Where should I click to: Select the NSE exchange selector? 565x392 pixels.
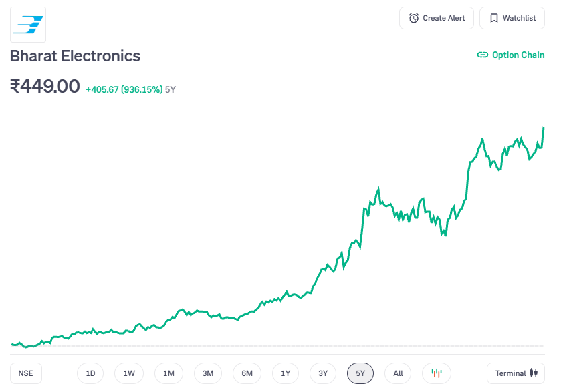coord(26,373)
